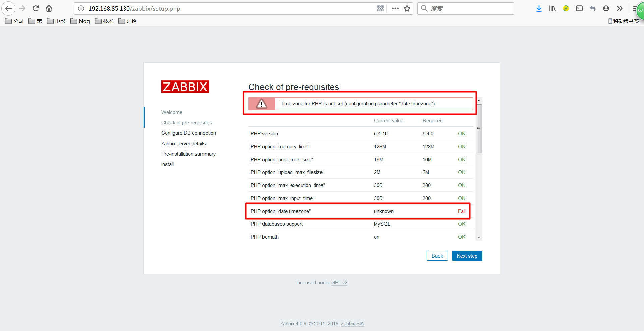Open the overflow chevron menu in toolbar
Image resolution: width=644 pixels, height=331 pixels.
620,8
